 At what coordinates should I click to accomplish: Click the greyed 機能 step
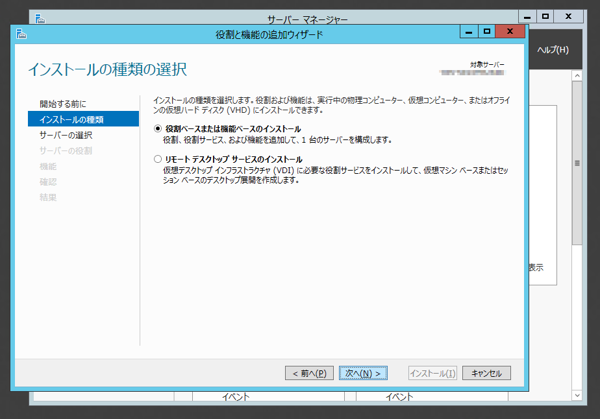pos(48,166)
